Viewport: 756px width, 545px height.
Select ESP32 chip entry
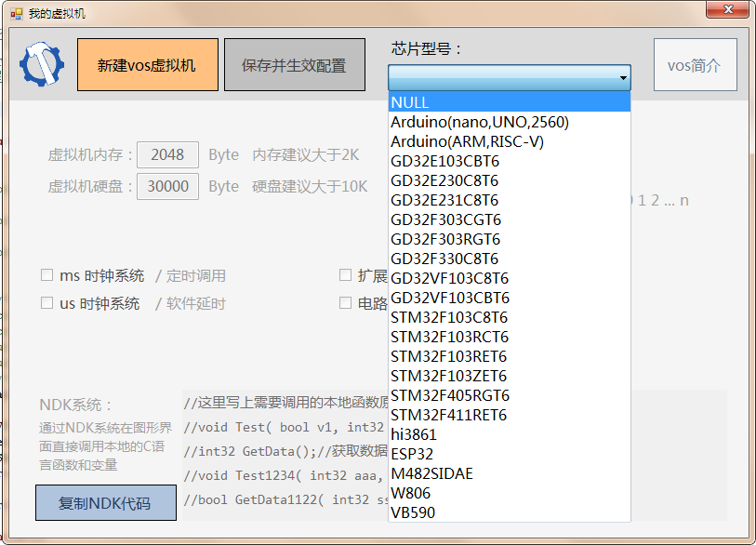(x=510, y=454)
